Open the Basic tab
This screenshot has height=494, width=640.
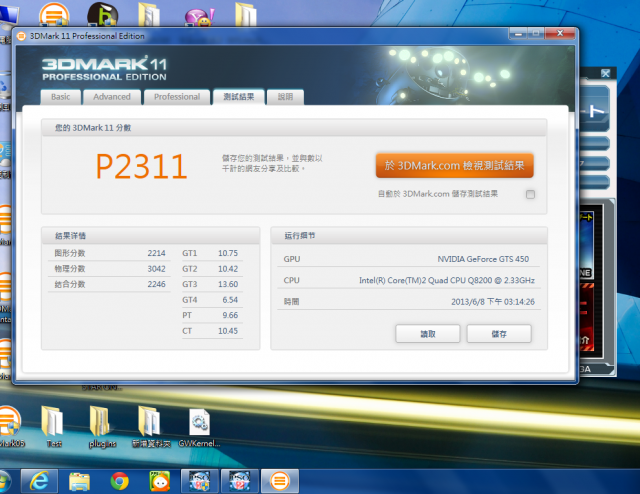click(x=60, y=97)
